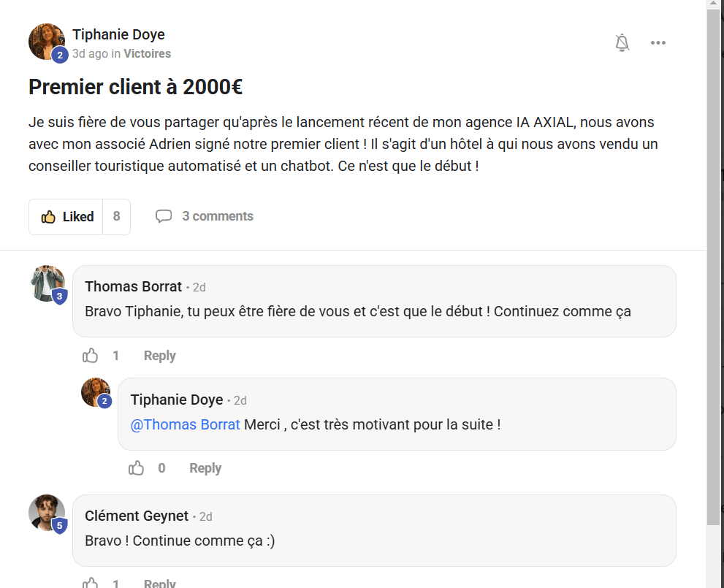Open the Victoires category link
The height and width of the screenshot is (588, 724).
point(147,53)
